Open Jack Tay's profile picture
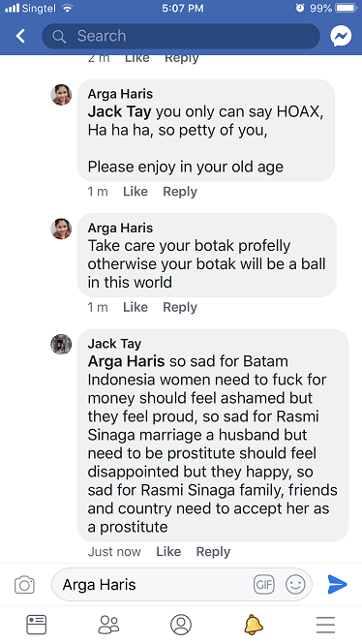Viewport: 362px width, 644px height. point(61,344)
